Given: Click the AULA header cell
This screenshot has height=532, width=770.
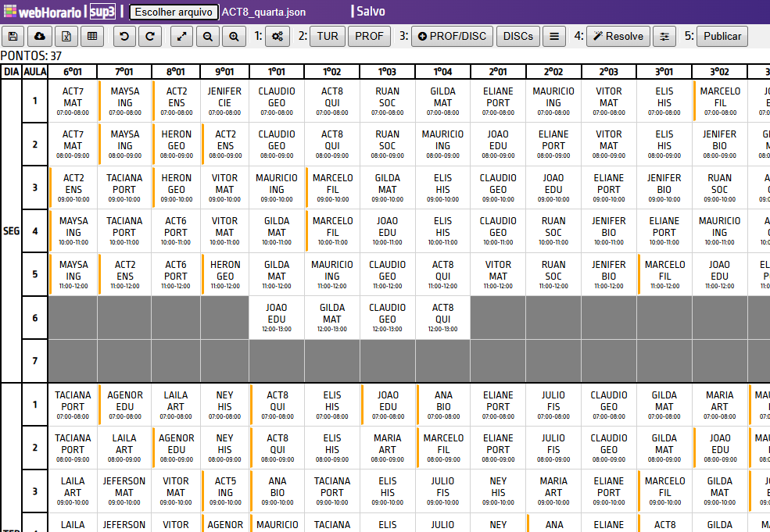Looking at the screenshot, I should click(35, 72).
